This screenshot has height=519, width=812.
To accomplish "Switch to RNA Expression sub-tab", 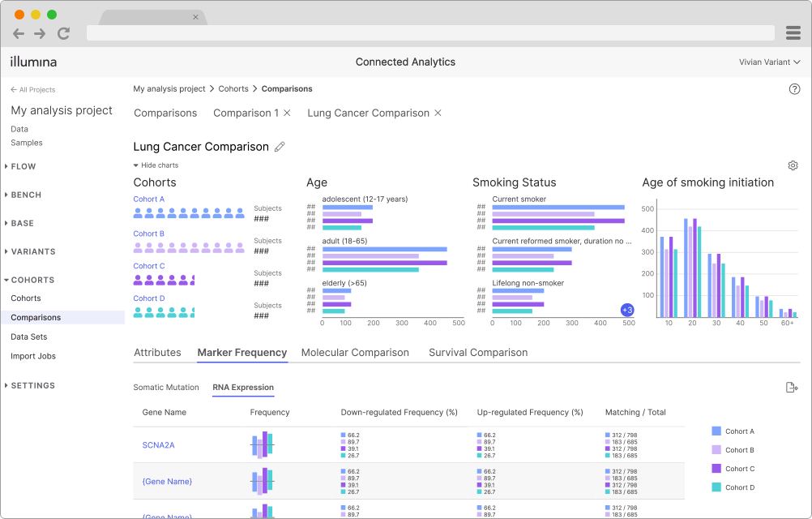I will point(243,388).
